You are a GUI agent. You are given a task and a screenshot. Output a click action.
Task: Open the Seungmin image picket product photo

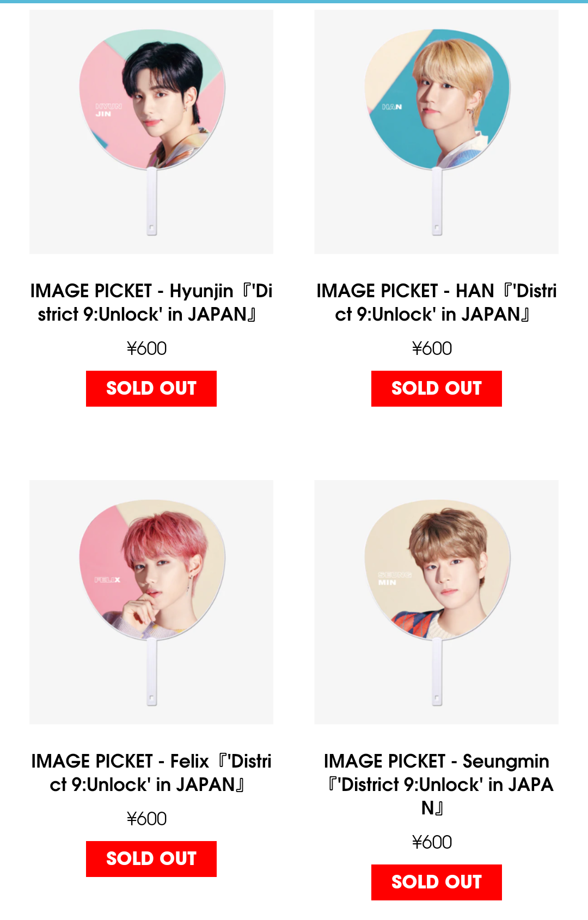[x=437, y=602]
